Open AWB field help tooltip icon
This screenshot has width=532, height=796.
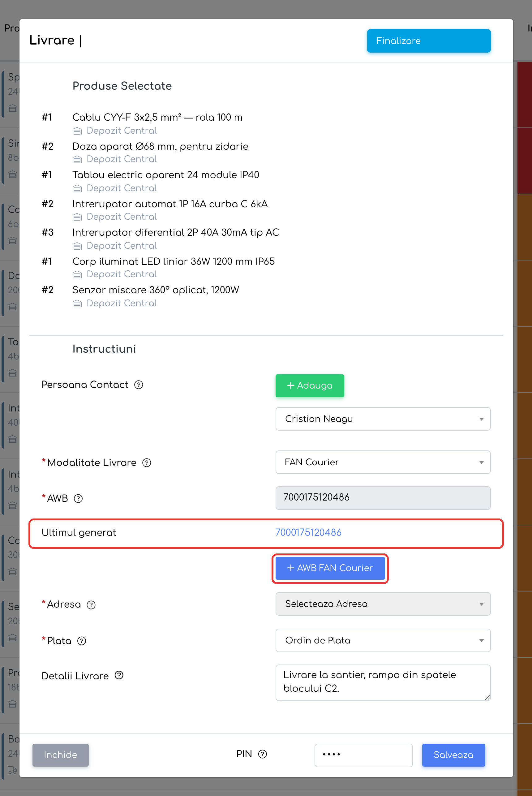click(x=78, y=498)
